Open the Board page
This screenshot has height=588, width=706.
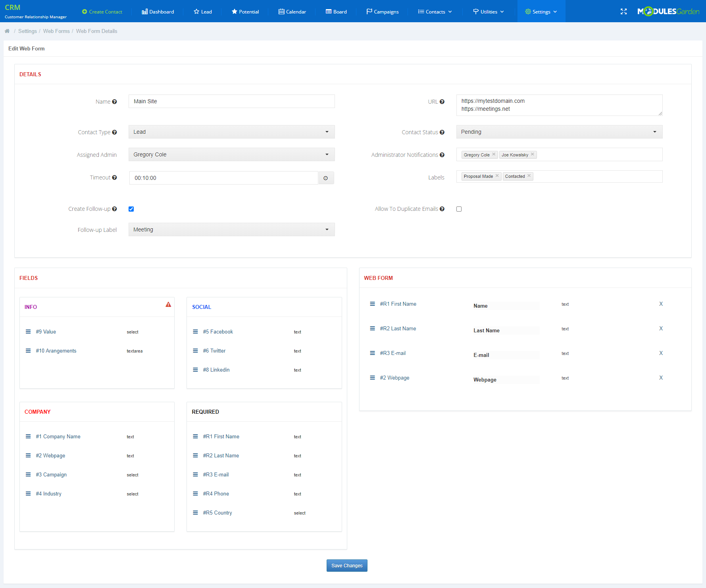point(336,12)
